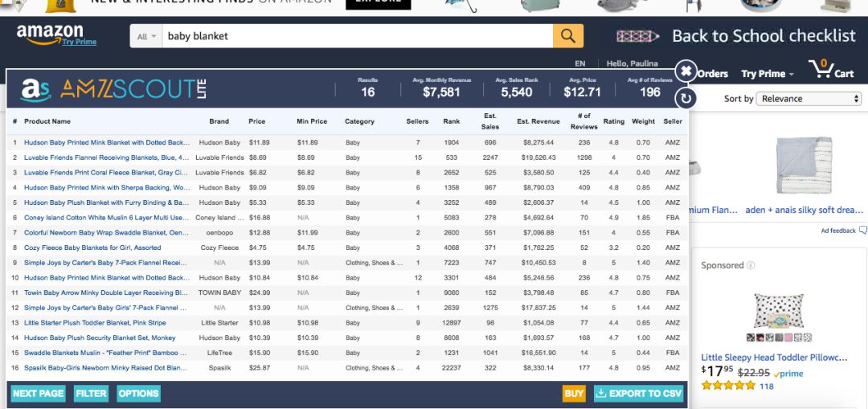Screen dimensions: 868x409
Task: Open the Ad feedback speech bubble icon
Action: click(863, 231)
